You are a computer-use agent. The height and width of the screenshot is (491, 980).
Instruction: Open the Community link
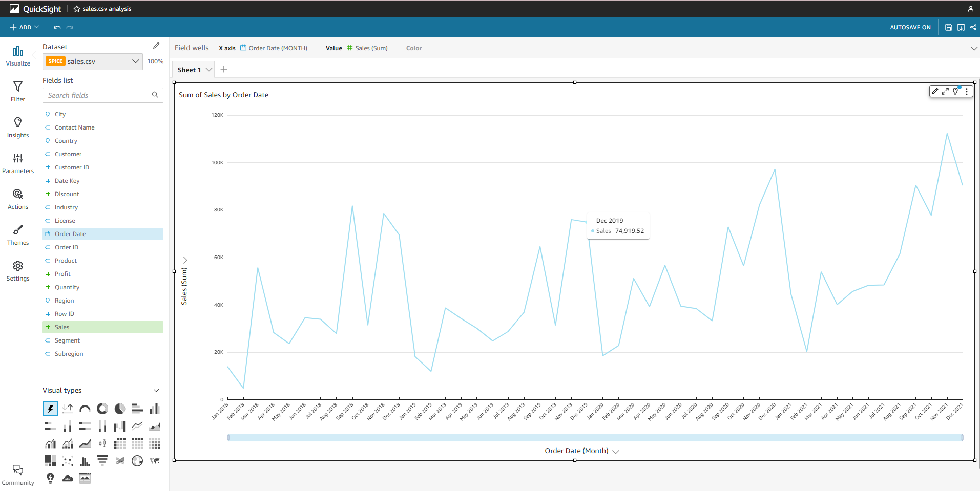click(x=18, y=475)
